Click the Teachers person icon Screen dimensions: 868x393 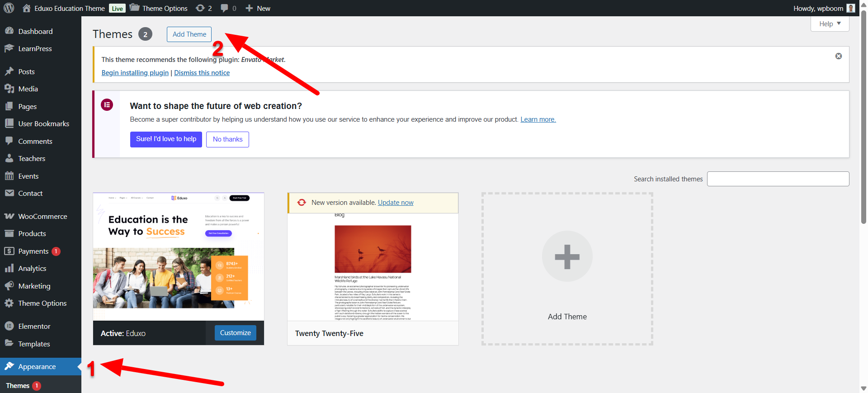[9, 158]
